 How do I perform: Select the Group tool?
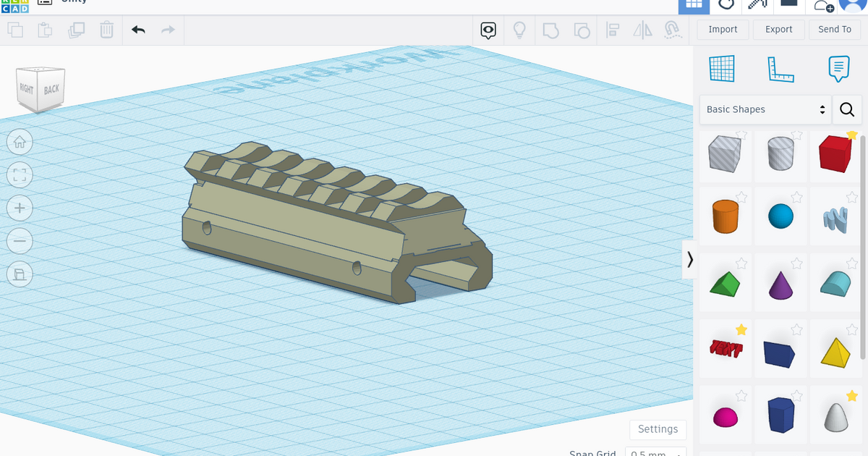551,30
